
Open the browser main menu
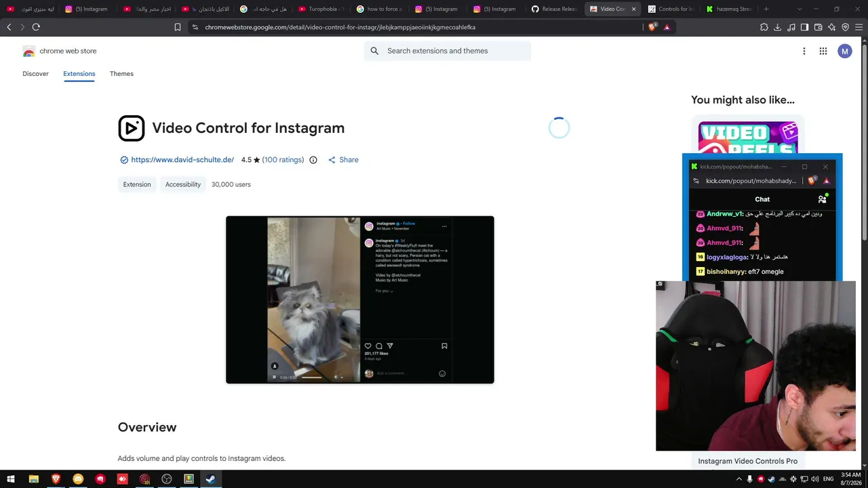(x=859, y=27)
